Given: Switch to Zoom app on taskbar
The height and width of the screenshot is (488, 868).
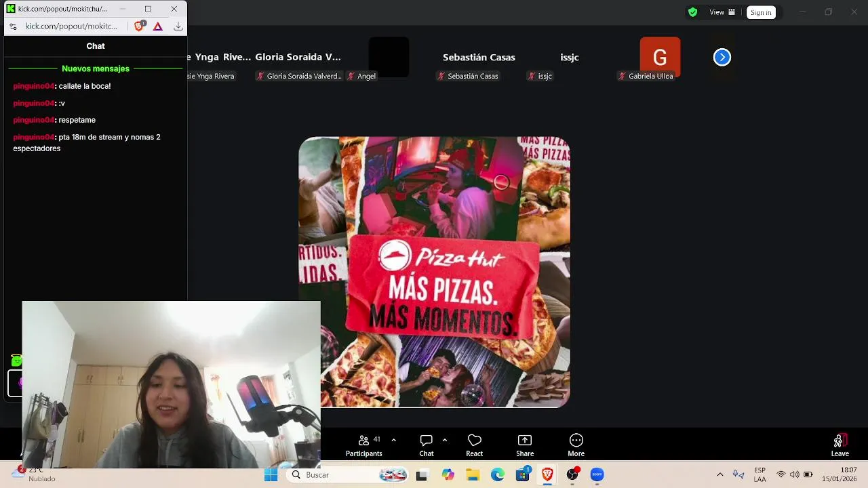Looking at the screenshot, I should [x=597, y=475].
